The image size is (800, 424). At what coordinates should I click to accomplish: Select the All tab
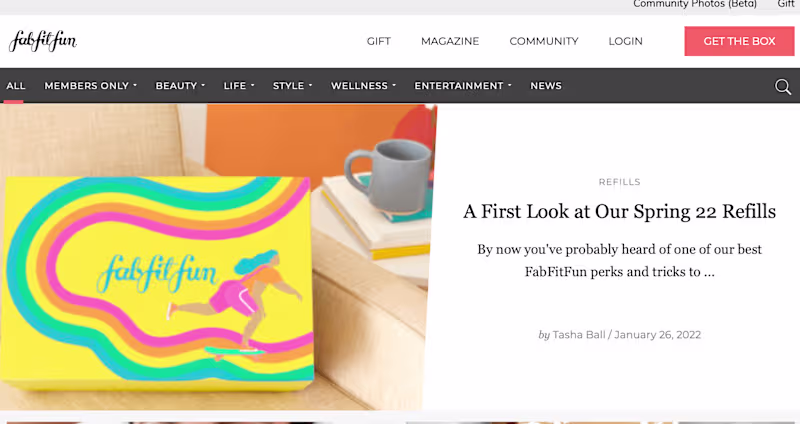coord(16,86)
